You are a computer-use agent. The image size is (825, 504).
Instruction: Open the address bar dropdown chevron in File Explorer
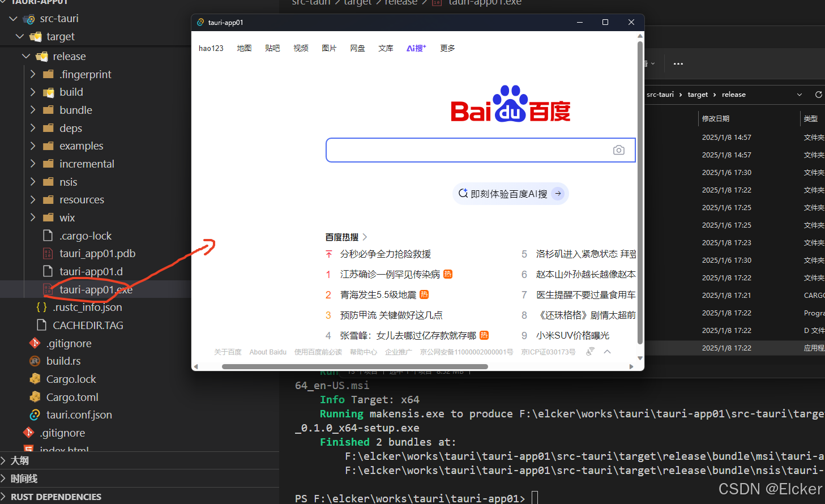(799, 95)
